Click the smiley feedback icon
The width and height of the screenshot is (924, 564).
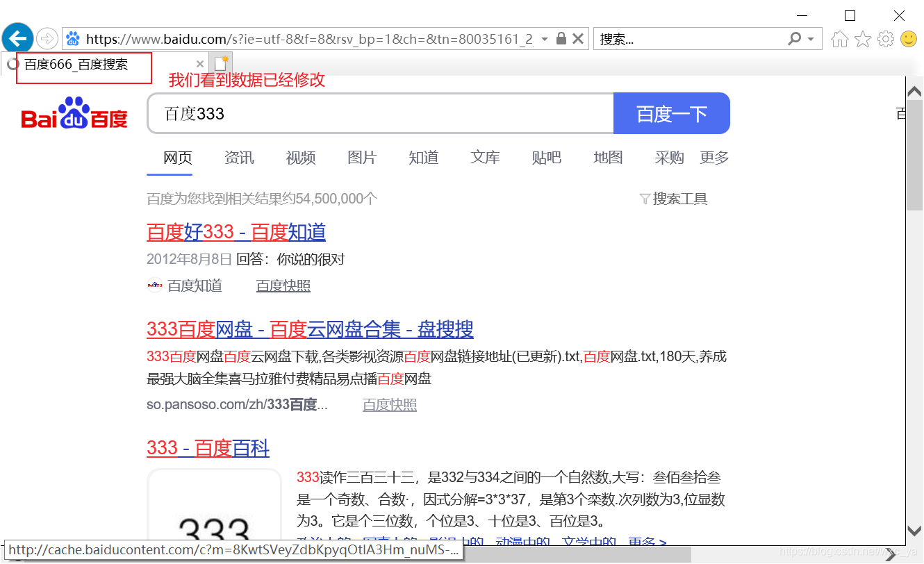(x=909, y=39)
